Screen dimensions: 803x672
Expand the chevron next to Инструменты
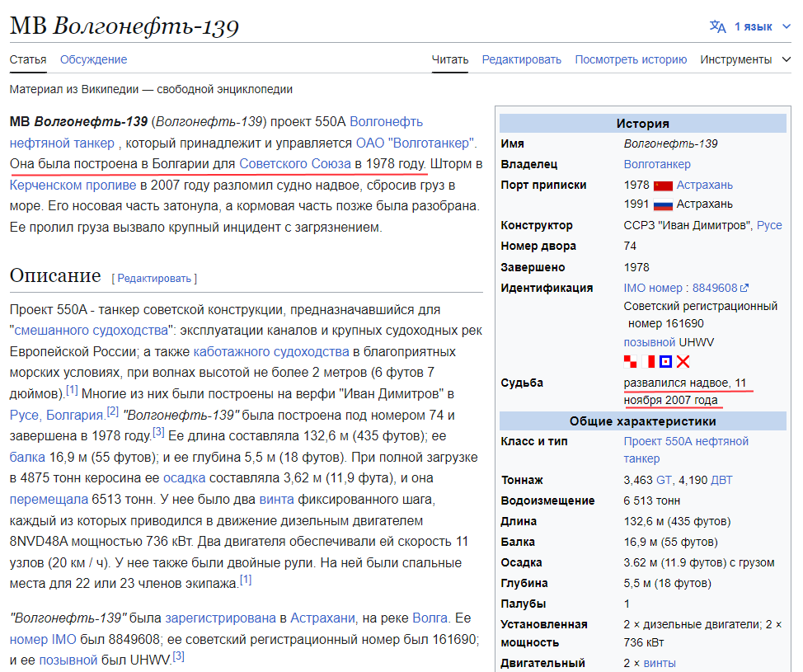point(787,59)
